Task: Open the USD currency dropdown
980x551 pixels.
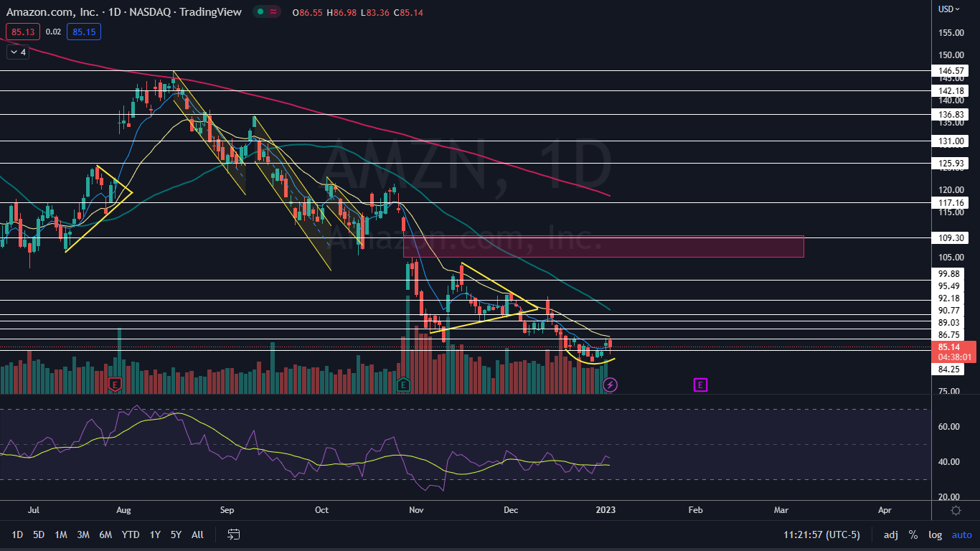Action: coord(949,9)
